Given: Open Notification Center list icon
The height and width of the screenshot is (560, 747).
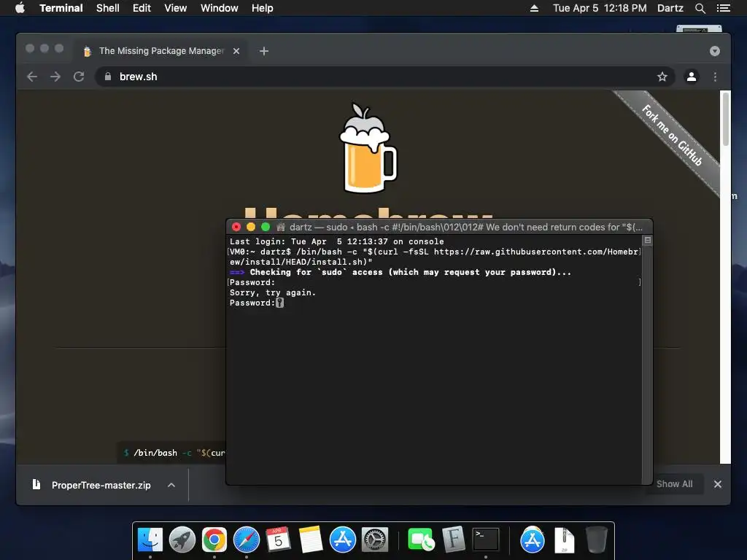Looking at the screenshot, I should pyautogui.click(x=723, y=8).
